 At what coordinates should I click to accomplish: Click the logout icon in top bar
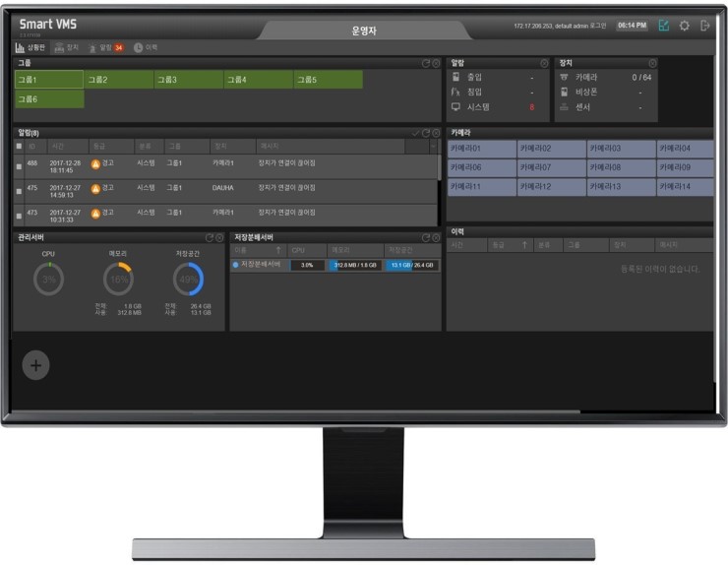[x=704, y=26]
